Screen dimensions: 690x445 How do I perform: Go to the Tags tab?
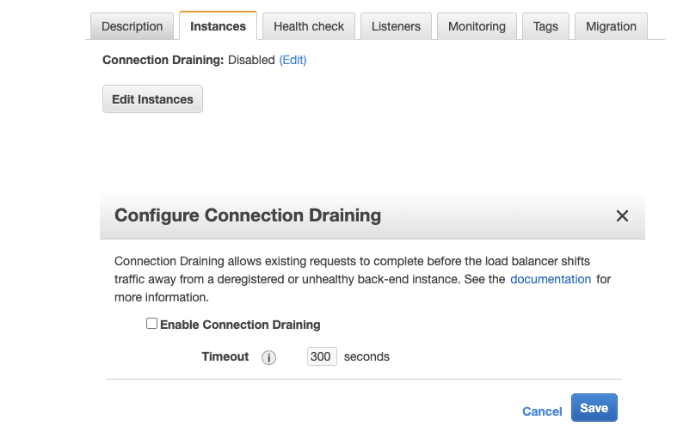point(545,26)
